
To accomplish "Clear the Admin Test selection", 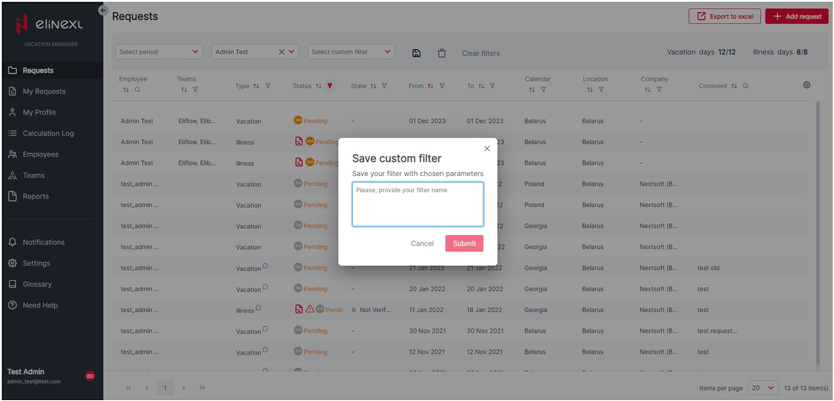I will point(281,52).
